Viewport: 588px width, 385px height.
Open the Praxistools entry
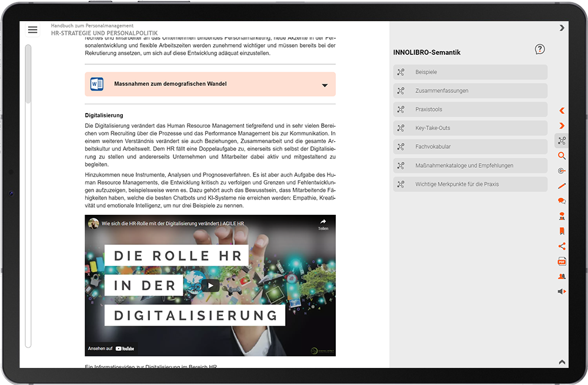[x=470, y=109]
